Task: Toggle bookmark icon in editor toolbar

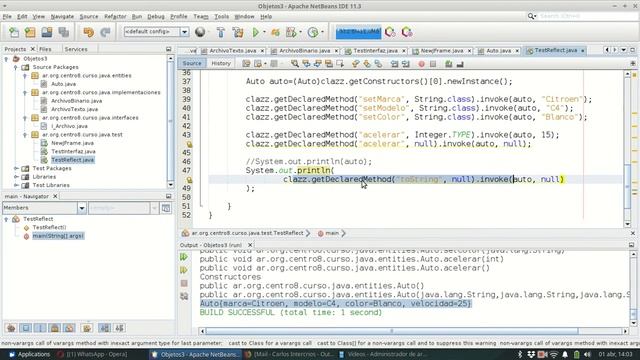Action: 378,64
